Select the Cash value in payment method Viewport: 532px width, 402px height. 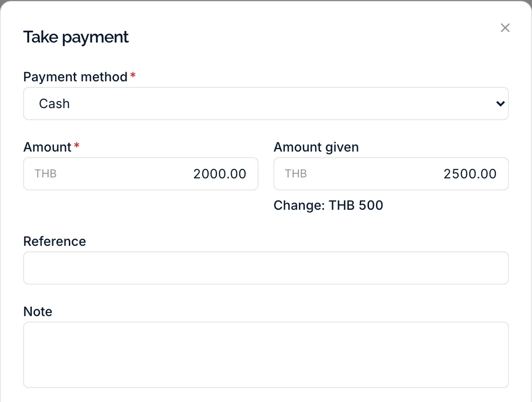coord(54,104)
